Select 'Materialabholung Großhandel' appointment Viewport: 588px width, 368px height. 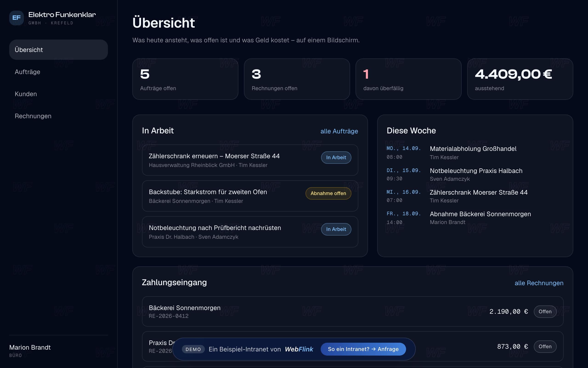473,149
